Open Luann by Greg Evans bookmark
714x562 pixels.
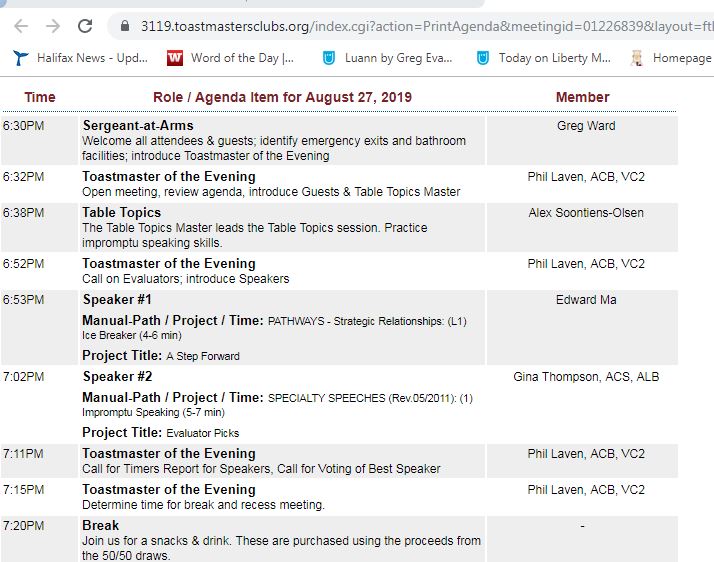(387, 58)
